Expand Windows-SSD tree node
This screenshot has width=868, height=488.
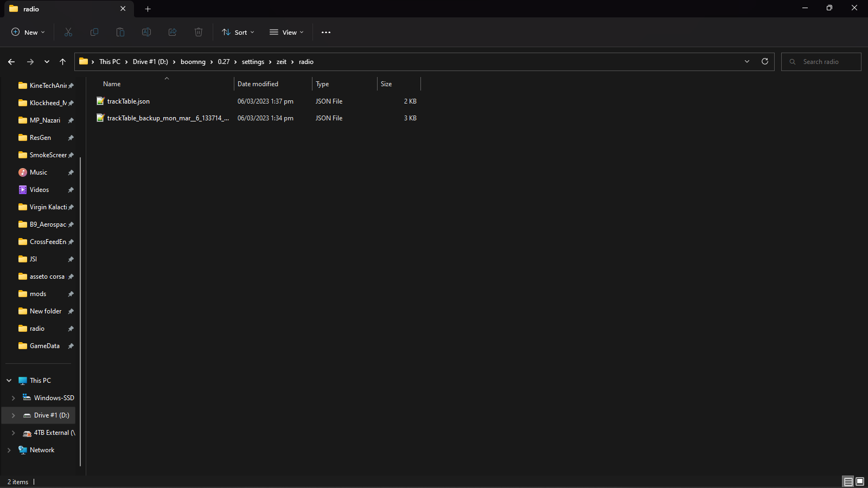(14, 398)
